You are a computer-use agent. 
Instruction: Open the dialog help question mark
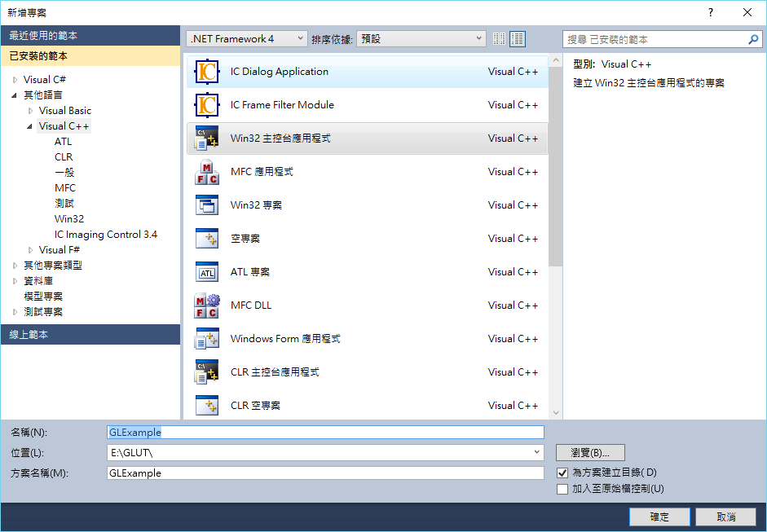point(710,13)
